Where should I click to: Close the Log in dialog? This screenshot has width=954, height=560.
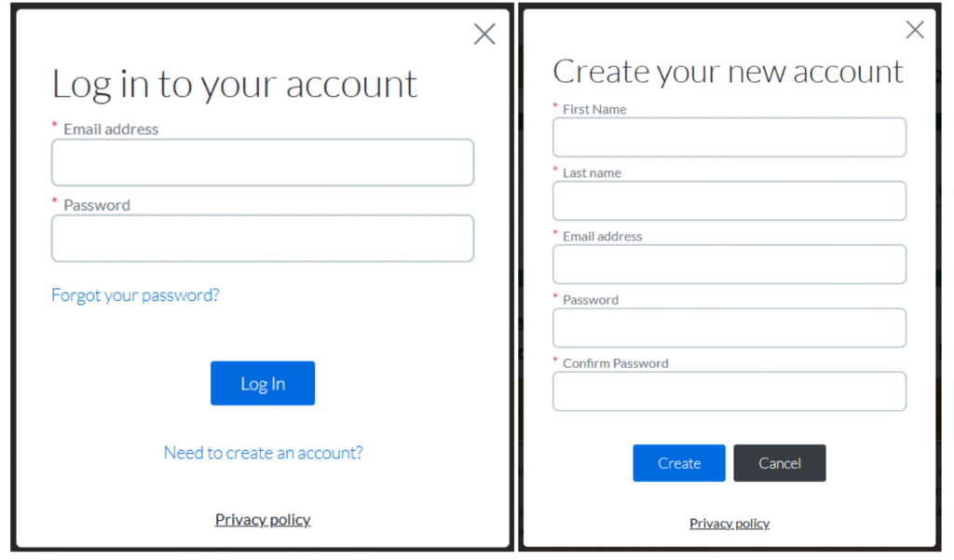click(x=484, y=34)
